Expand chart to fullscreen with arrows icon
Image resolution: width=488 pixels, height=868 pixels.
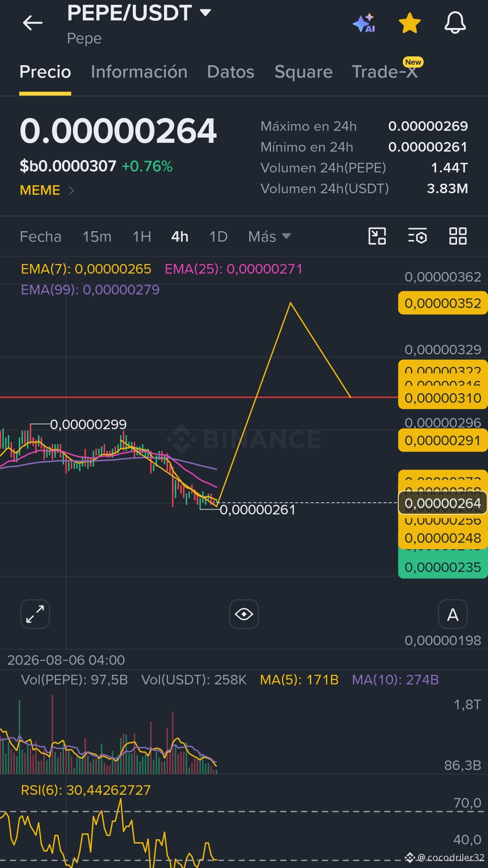(35, 614)
